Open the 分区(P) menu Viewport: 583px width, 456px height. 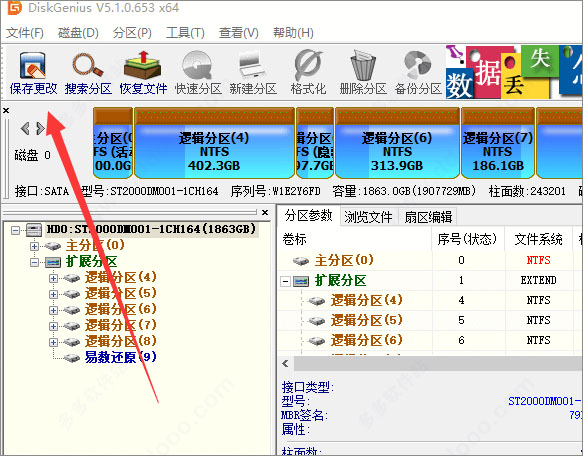tap(132, 33)
